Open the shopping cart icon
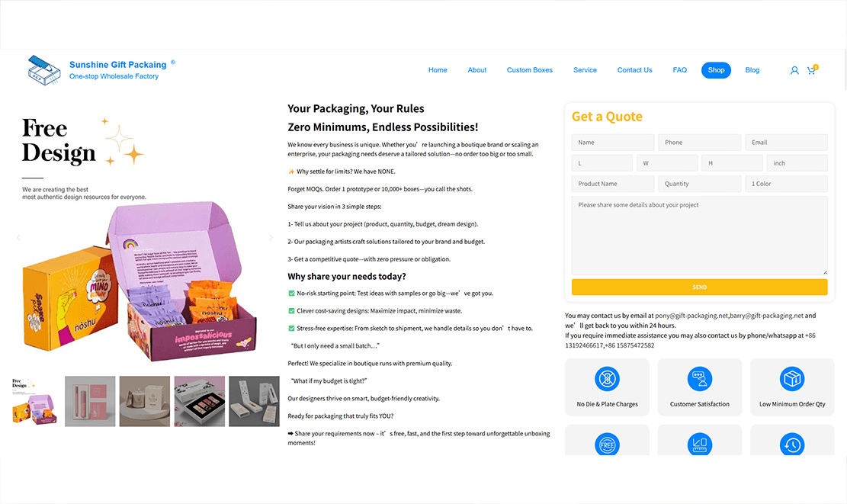This screenshot has height=504, width=847. (812, 69)
